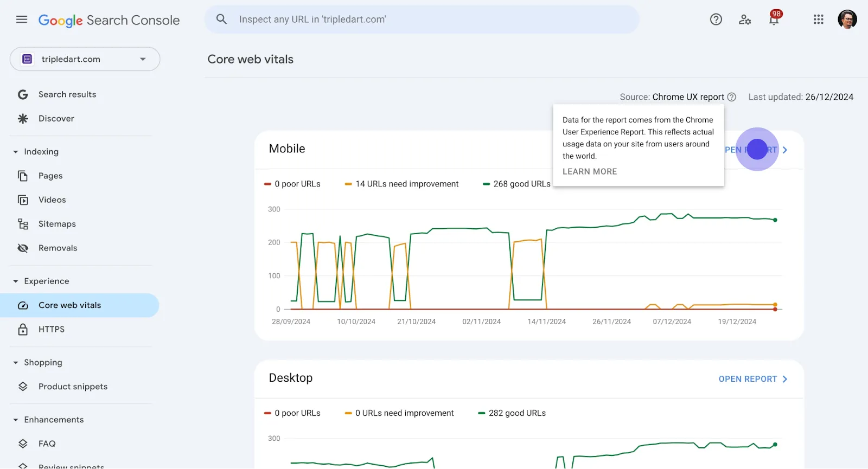Viewport: 868px width, 469px height.
Task: Click 'Last updated: 26/12/2024' text
Action: [801, 97]
